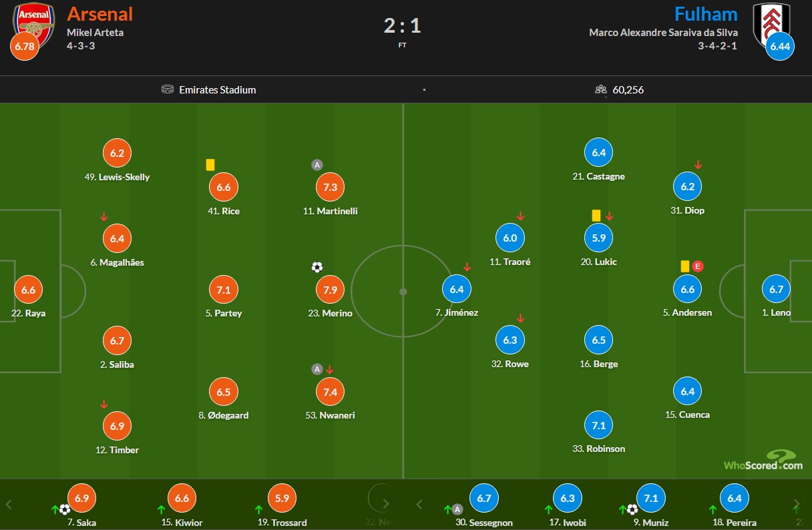The height and width of the screenshot is (530, 812).
Task: Select substitute Saka's 6.9 rating
Action: (82, 498)
